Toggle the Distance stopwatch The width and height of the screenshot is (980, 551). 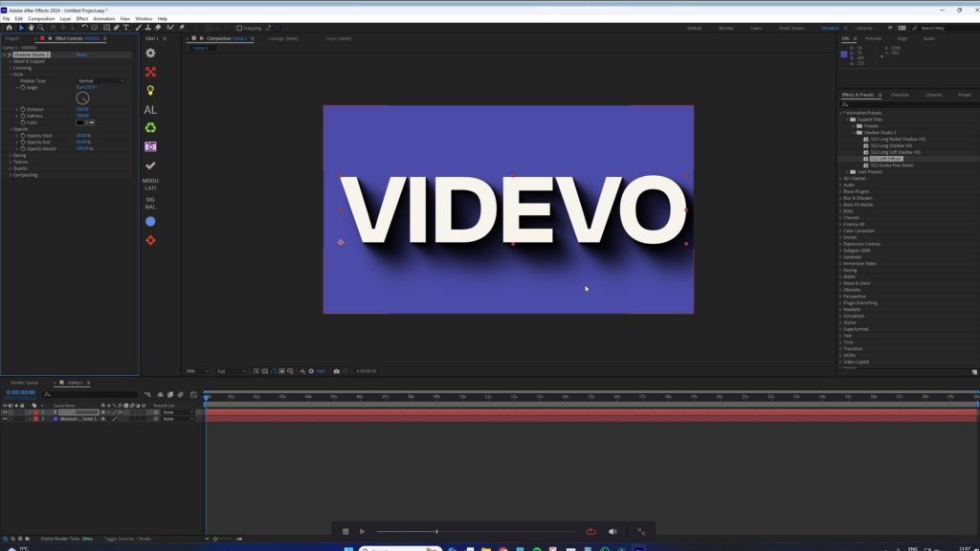(23, 109)
